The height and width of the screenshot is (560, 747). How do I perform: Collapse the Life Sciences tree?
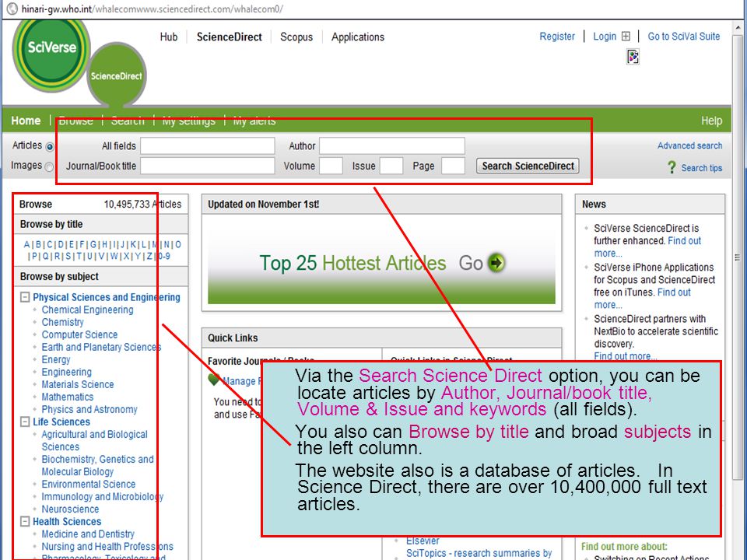pyautogui.click(x=25, y=422)
